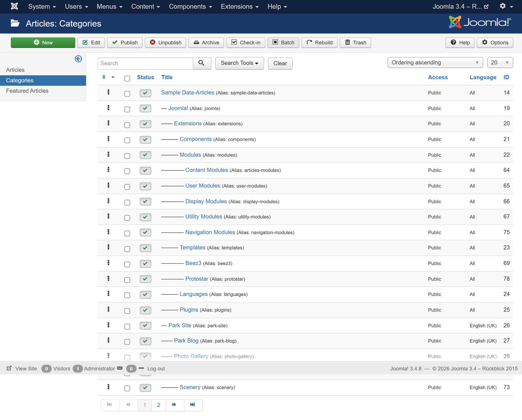Sort by the Access column header
The width and height of the screenshot is (522, 420).
point(438,77)
